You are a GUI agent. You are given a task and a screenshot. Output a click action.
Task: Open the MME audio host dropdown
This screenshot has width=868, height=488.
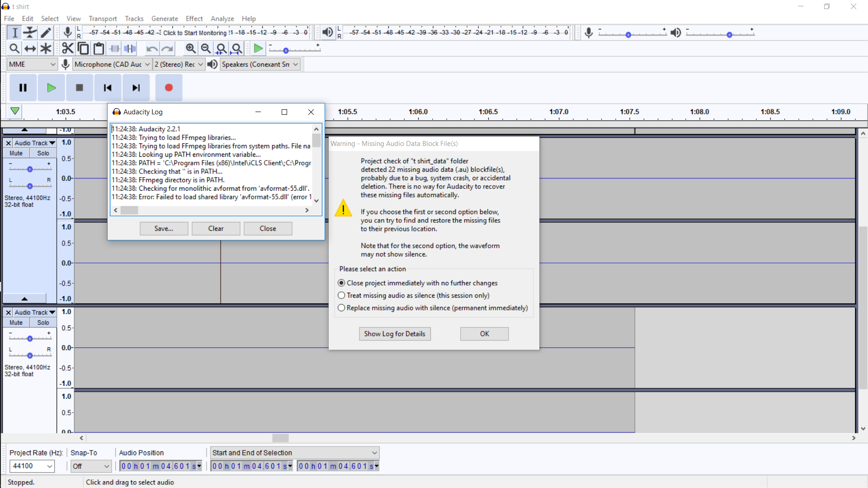[32, 64]
